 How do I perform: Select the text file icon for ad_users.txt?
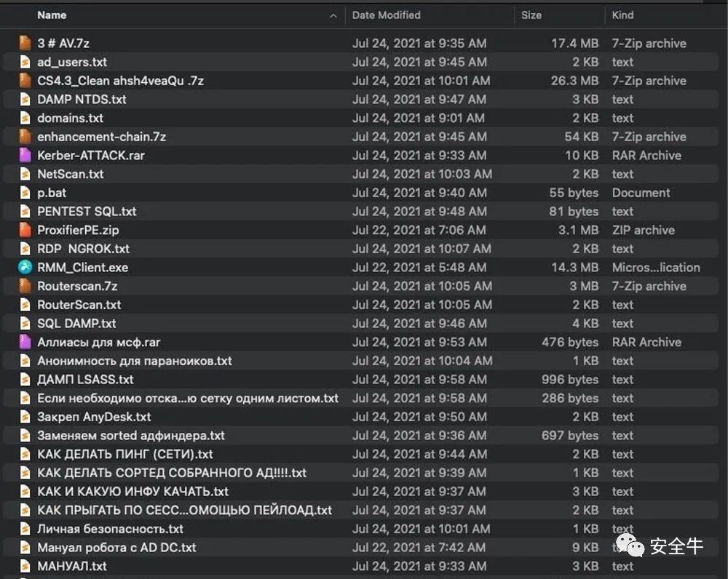pyautogui.click(x=25, y=62)
